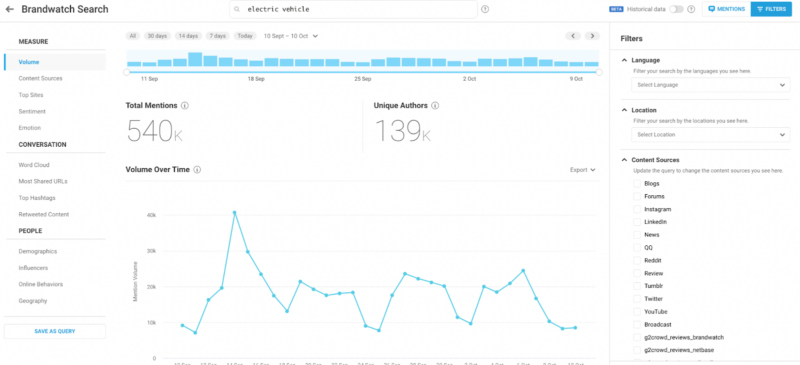Click the Unique Authors info icon
The image size is (800, 365).
point(435,106)
